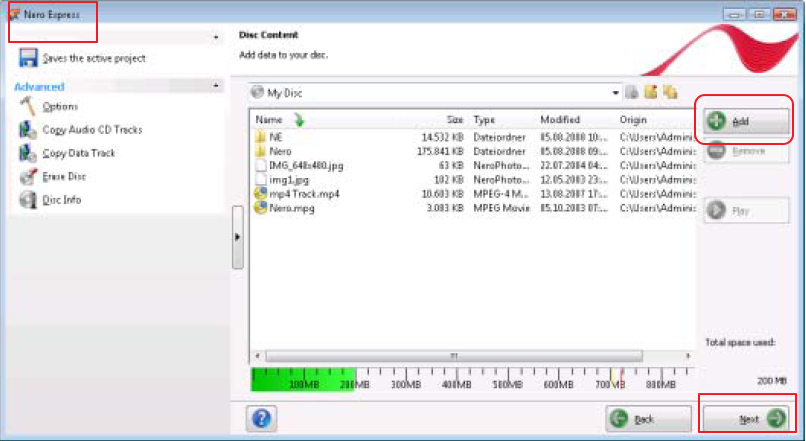Click the floppy disk save project icon
This screenshot has width=806, height=441.
[28, 58]
